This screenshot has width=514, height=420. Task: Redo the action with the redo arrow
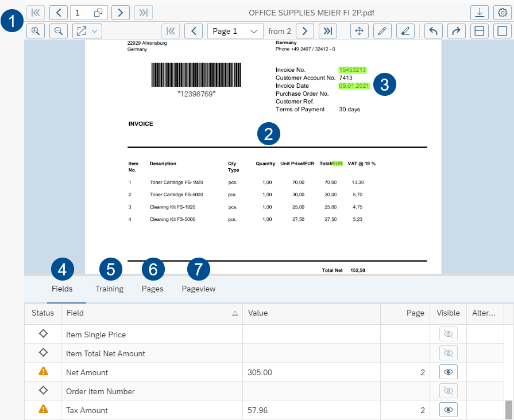click(456, 31)
